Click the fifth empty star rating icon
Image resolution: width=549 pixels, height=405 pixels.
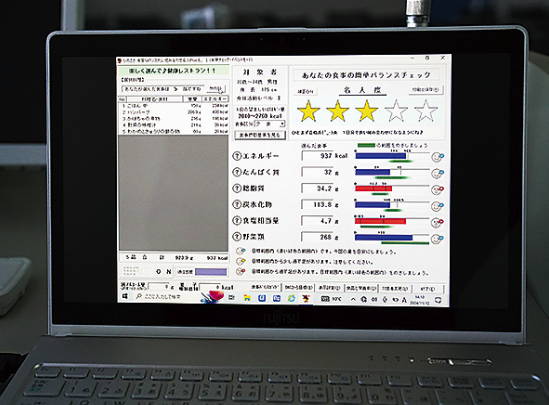point(426,111)
